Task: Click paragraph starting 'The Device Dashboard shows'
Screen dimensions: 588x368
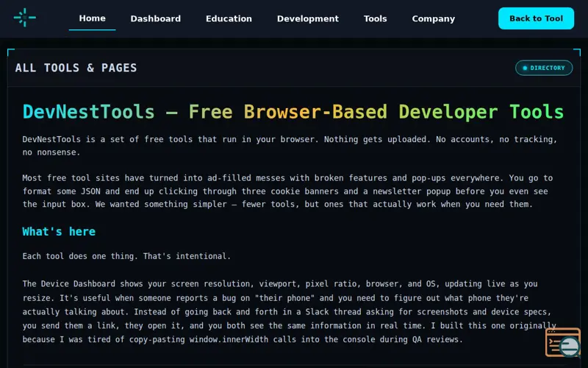Action: (289, 311)
